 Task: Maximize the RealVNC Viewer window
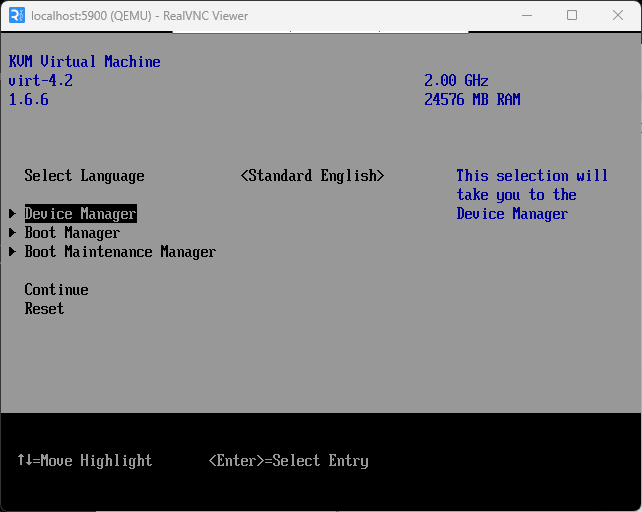click(x=572, y=16)
